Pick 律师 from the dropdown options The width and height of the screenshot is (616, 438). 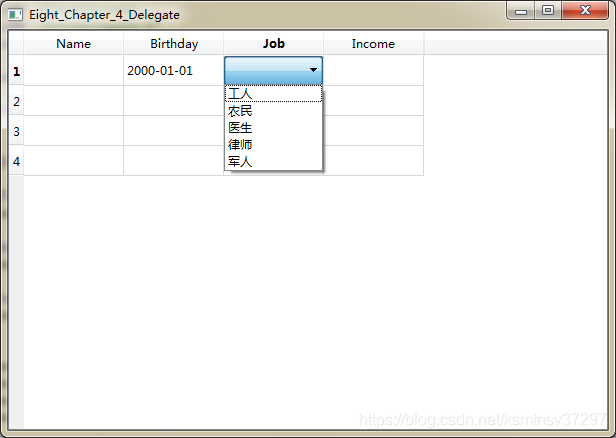273,145
